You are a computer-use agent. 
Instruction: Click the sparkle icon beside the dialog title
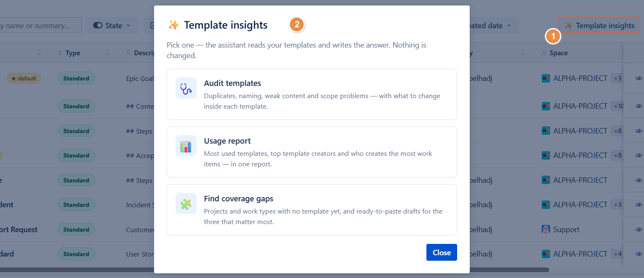point(173,25)
